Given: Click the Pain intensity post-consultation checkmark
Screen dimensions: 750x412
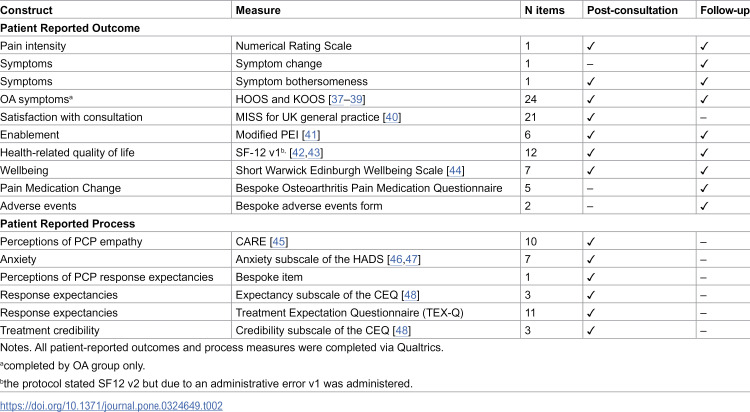Looking at the screenshot, I should click(x=591, y=46).
